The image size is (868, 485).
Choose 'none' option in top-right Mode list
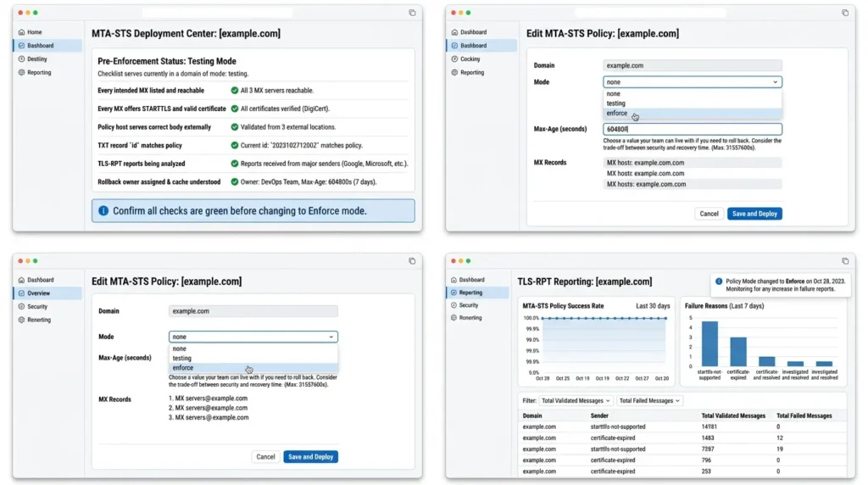[693, 93]
